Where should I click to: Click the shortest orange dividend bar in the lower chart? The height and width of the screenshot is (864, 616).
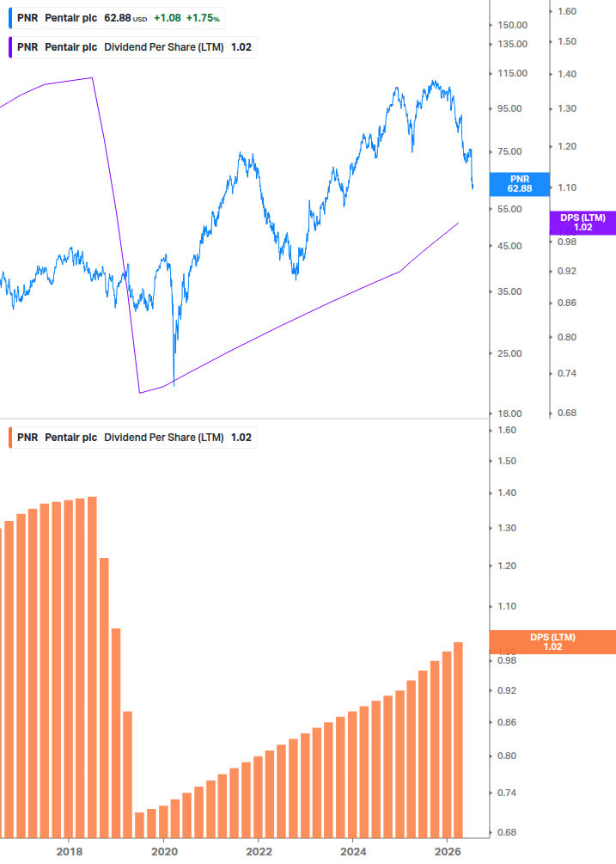click(140, 825)
